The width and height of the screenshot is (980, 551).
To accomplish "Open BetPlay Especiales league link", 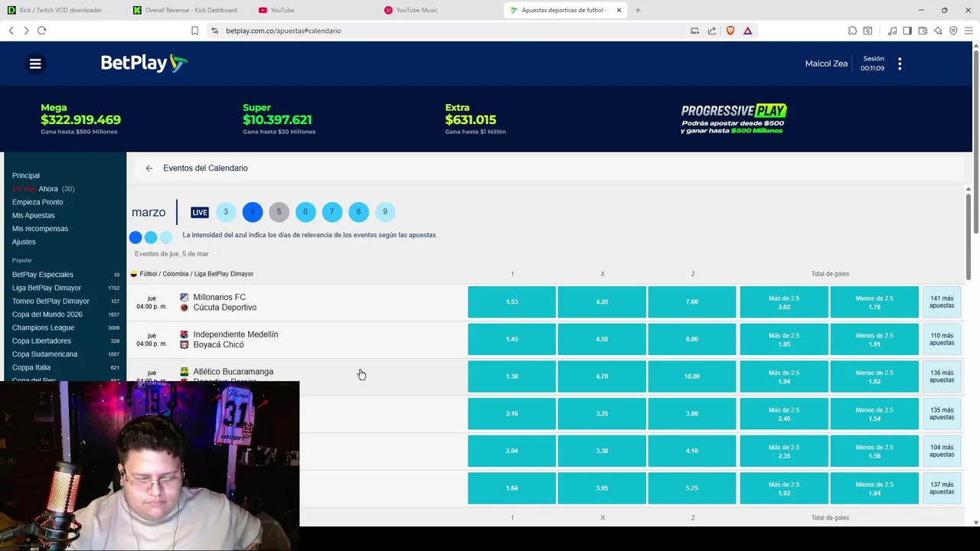I will click(43, 275).
